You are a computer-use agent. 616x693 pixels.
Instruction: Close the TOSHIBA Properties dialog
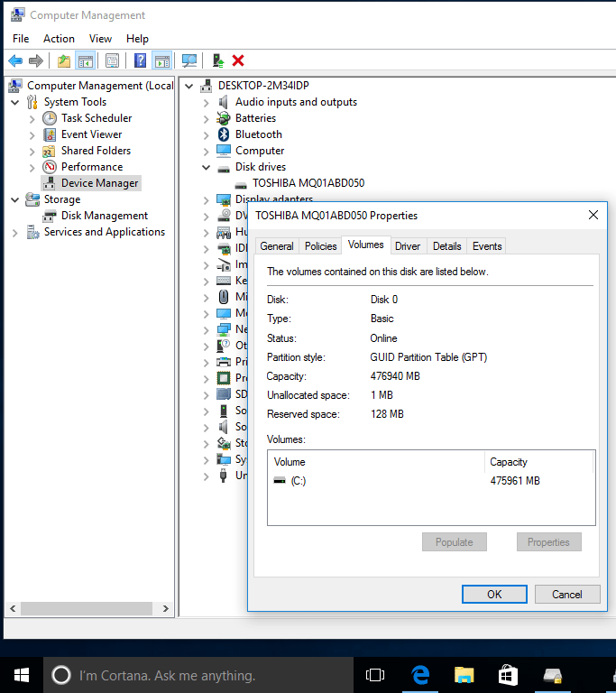pos(593,216)
